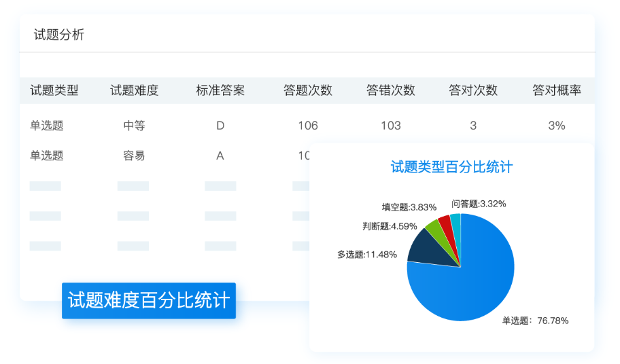Click the 答错次数 column header
Screen dimensions: 620x364
[391, 90]
